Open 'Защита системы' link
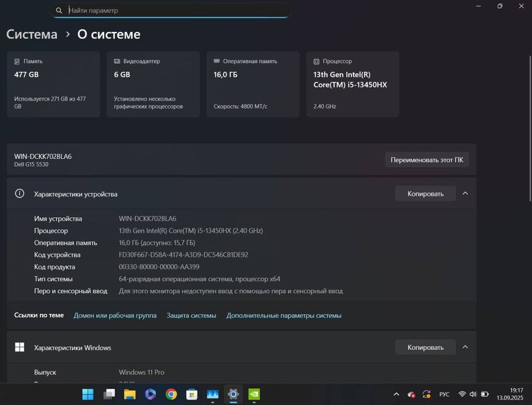Image resolution: width=532 pixels, height=405 pixels. point(192,315)
